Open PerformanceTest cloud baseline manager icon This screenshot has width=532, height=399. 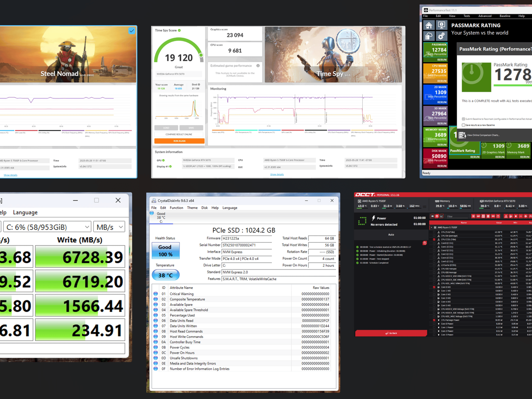[429, 36]
